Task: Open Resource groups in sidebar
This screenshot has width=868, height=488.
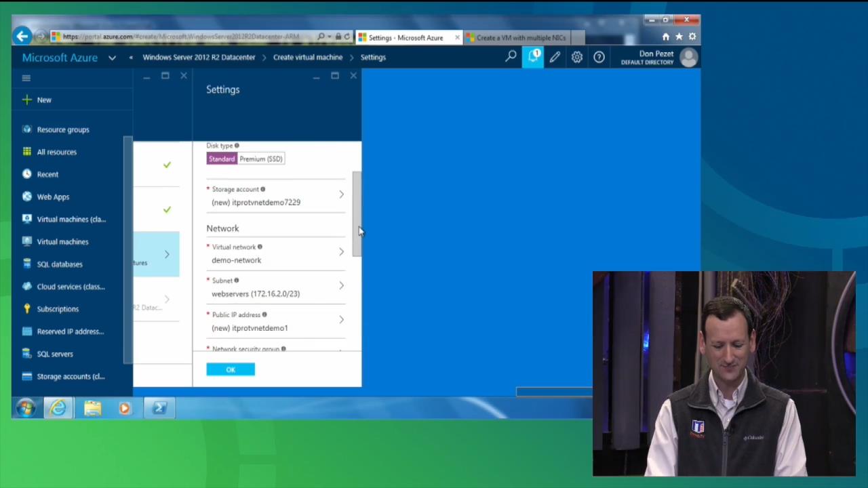Action: tap(63, 129)
